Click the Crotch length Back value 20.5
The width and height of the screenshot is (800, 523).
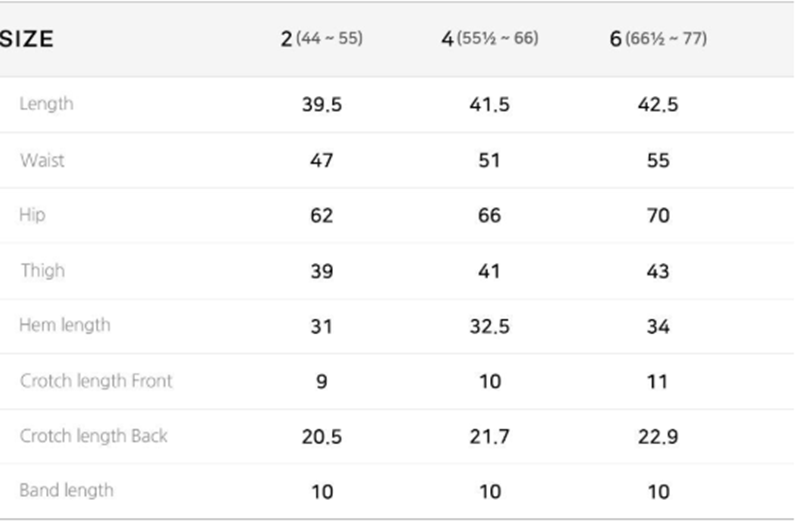click(x=321, y=437)
